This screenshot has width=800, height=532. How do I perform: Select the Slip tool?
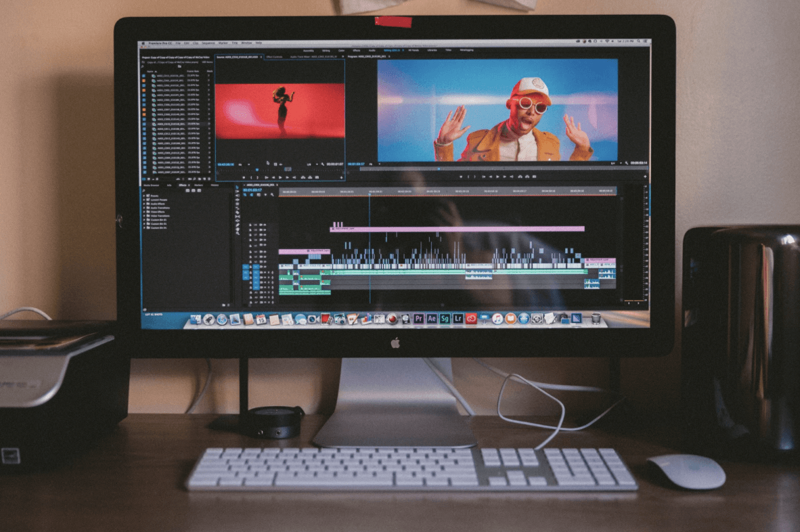coord(238,217)
